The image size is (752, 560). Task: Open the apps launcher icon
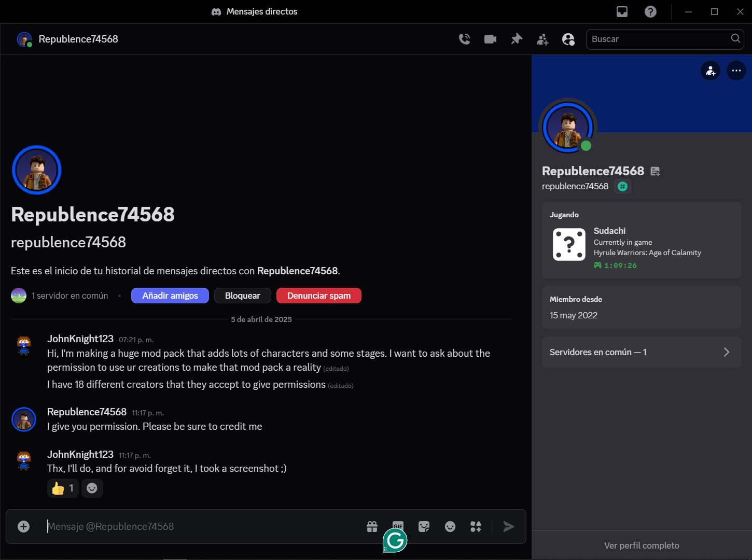coord(476,526)
